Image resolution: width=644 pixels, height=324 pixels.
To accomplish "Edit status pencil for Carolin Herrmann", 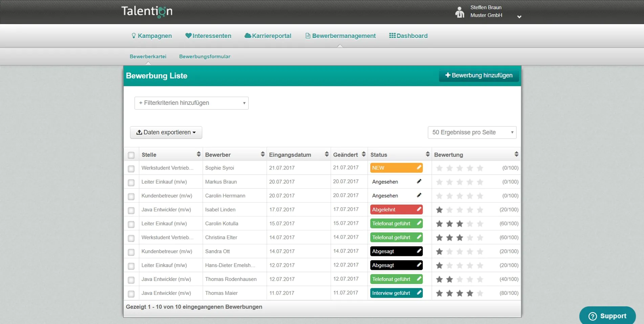I will (419, 195).
